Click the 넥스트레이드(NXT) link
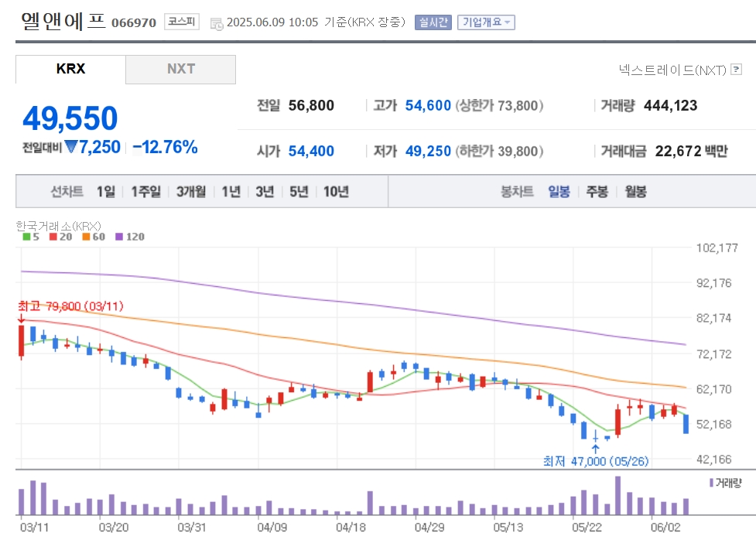The width and height of the screenshot is (756, 550). 672,70
